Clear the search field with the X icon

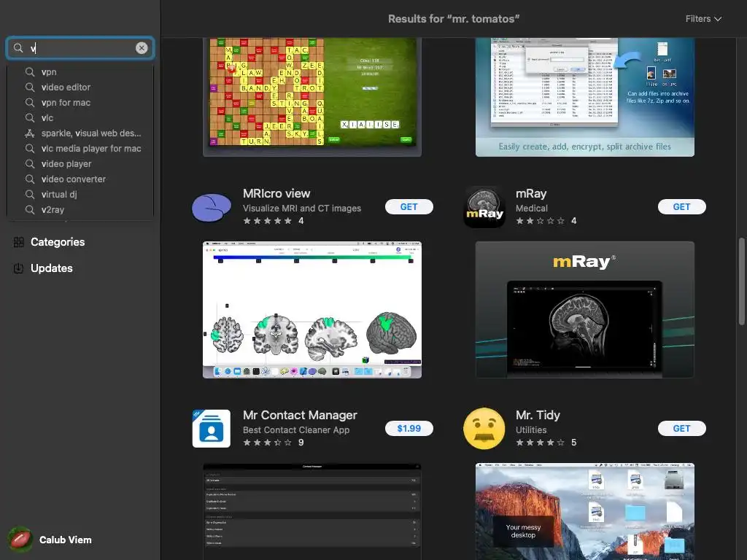(x=142, y=47)
